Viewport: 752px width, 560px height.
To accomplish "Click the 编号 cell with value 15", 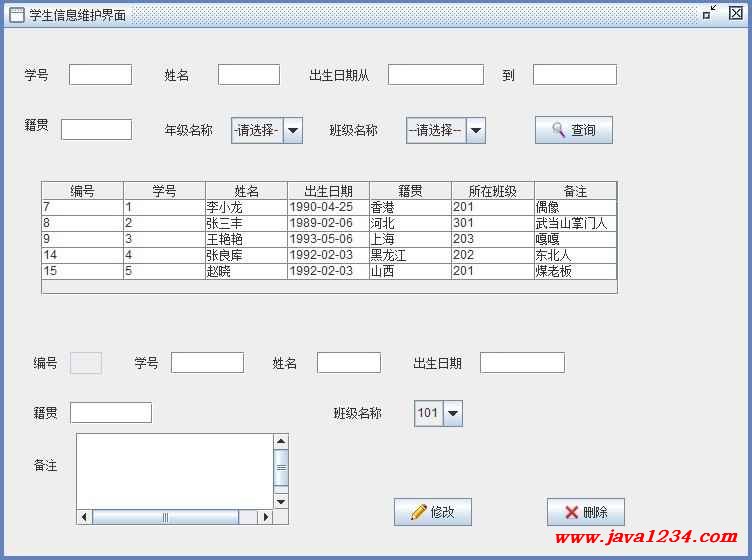I will click(x=82, y=271).
